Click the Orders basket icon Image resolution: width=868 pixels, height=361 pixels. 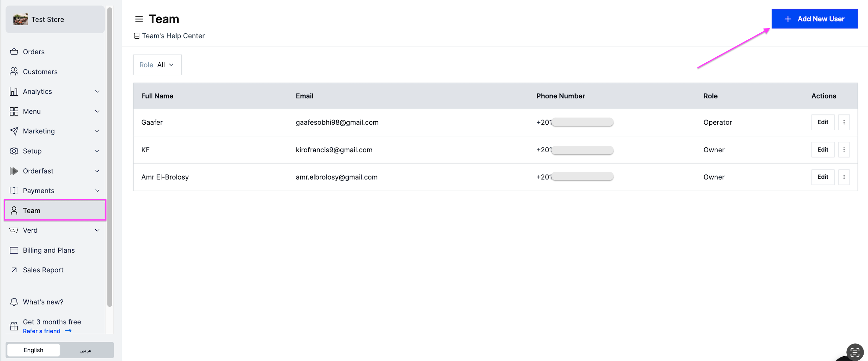14,52
